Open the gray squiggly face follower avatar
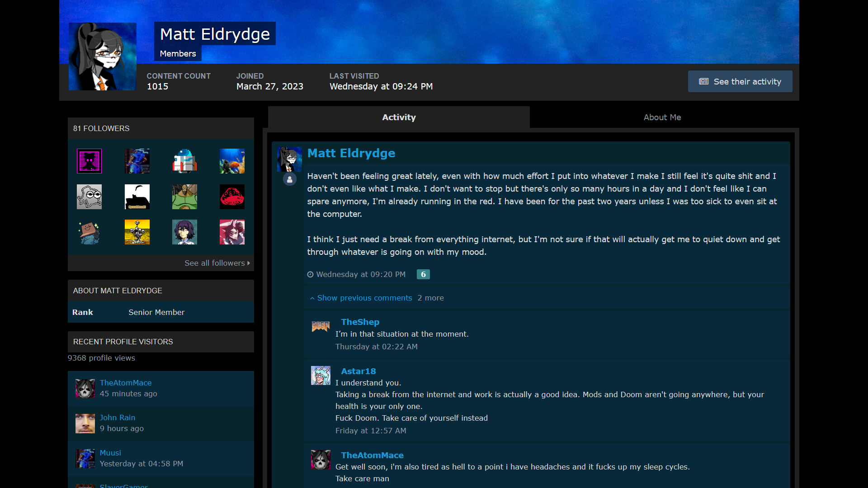This screenshot has width=868, height=488. pos(90,197)
